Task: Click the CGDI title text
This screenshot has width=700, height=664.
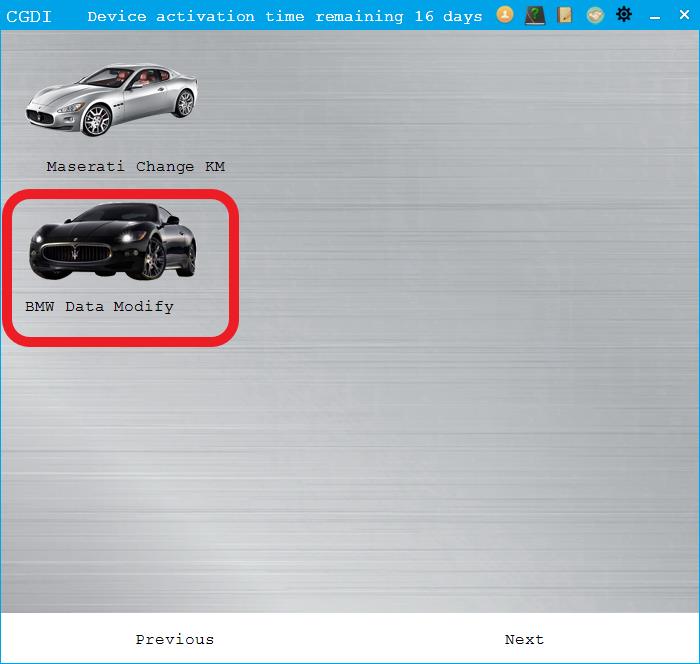Action: (x=29, y=17)
